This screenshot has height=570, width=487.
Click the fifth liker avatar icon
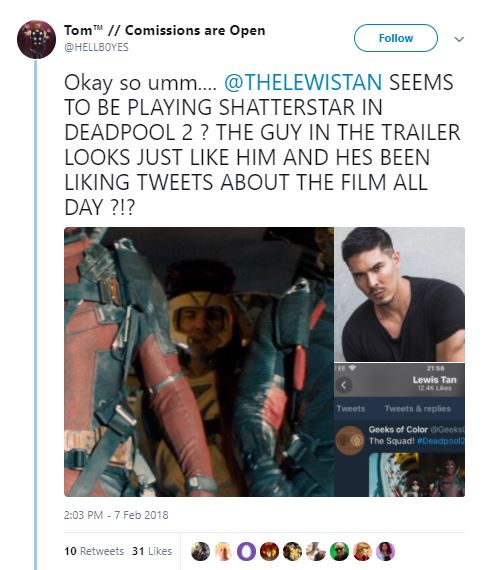tap(293, 551)
